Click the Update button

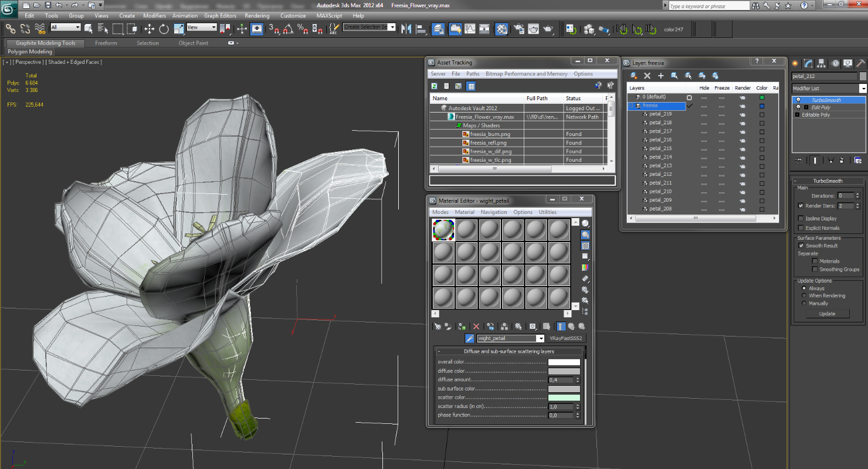(x=827, y=314)
